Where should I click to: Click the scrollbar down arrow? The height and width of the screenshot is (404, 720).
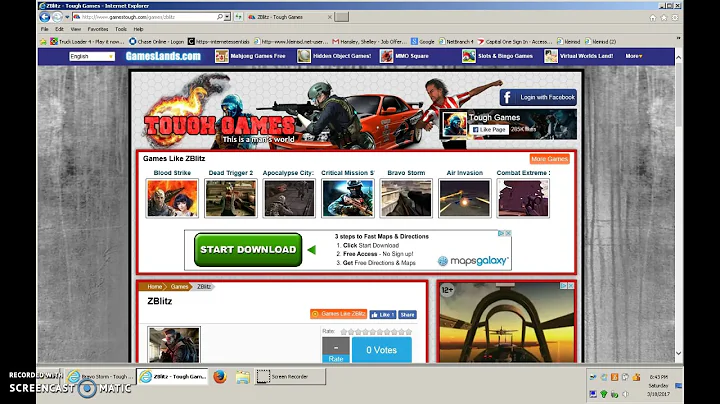(679, 353)
